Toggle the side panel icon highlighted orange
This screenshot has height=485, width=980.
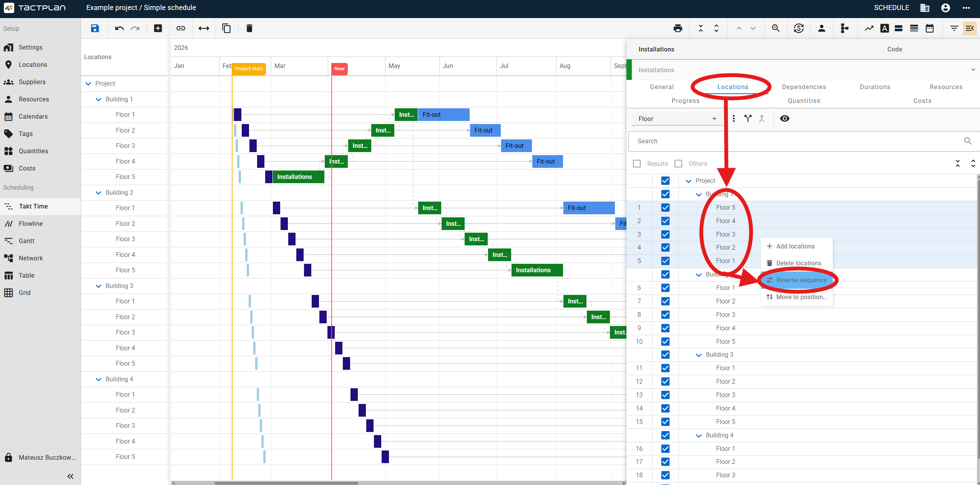pos(970,28)
